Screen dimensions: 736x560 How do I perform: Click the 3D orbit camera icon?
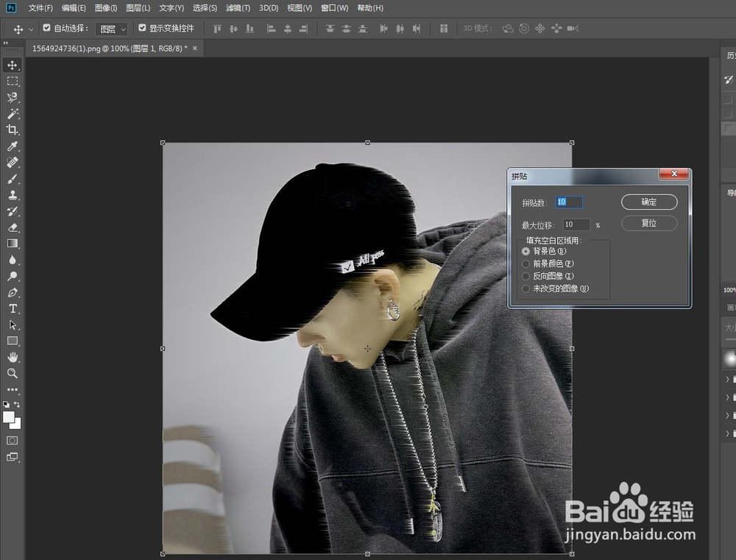(x=507, y=29)
